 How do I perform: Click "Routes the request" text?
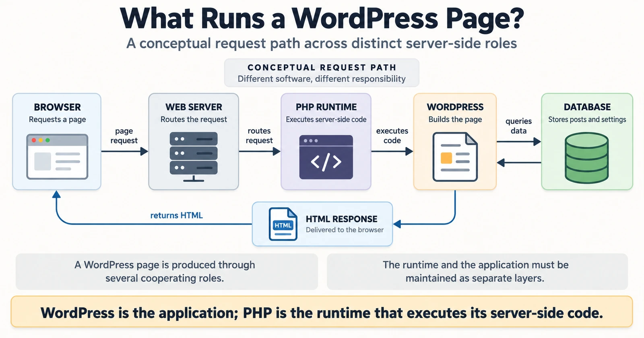click(194, 120)
